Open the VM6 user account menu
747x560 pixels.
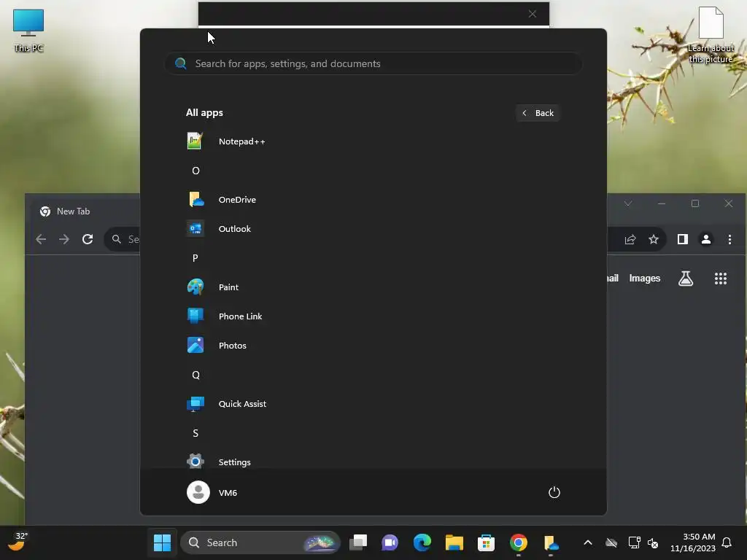[x=212, y=492]
